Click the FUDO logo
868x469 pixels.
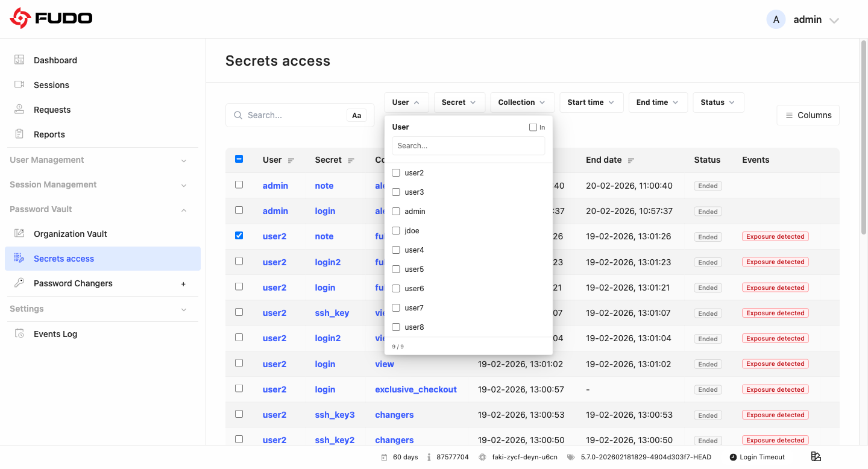[x=51, y=19]
